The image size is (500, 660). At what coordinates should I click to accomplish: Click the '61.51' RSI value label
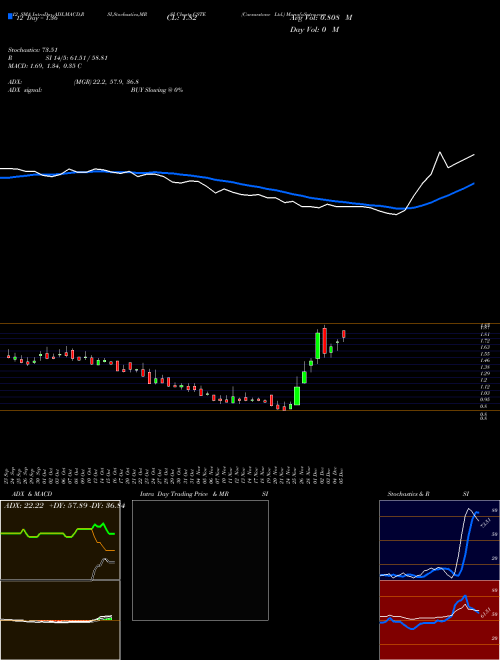(484, 612)
